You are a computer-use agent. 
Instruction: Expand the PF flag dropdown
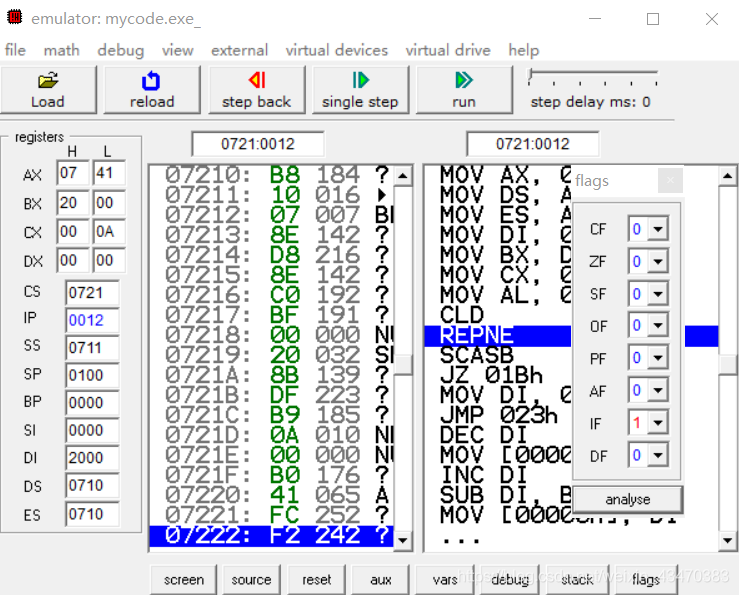tap(658, 358)
